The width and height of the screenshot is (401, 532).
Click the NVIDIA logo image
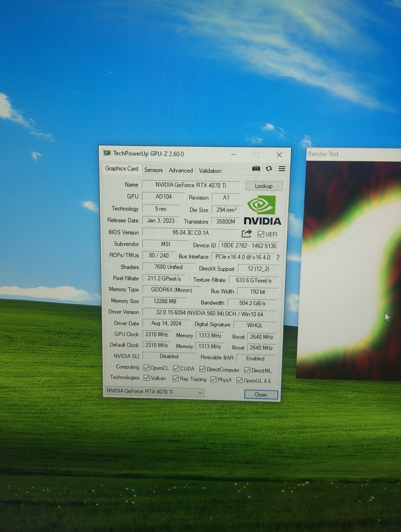coord(262,210)
